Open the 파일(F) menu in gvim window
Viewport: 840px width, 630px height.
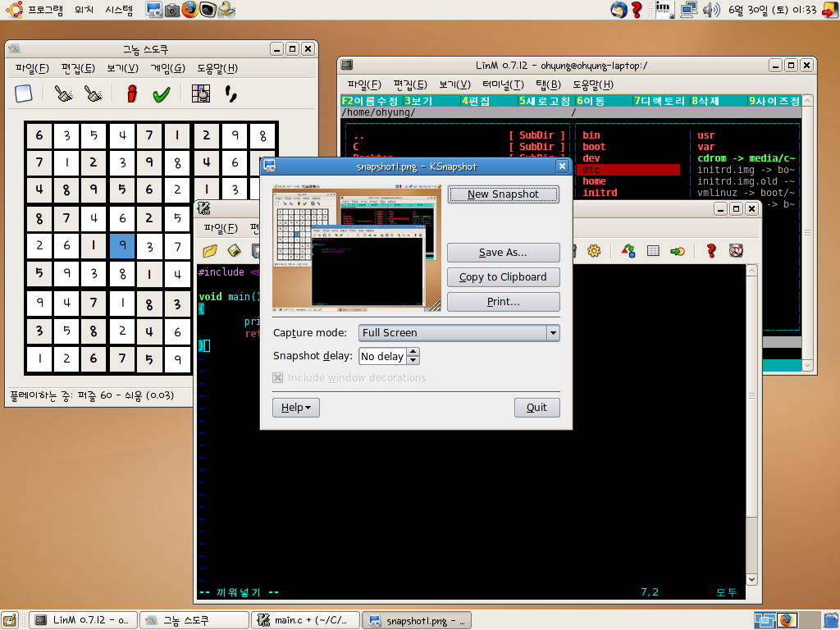coord(221,228)
